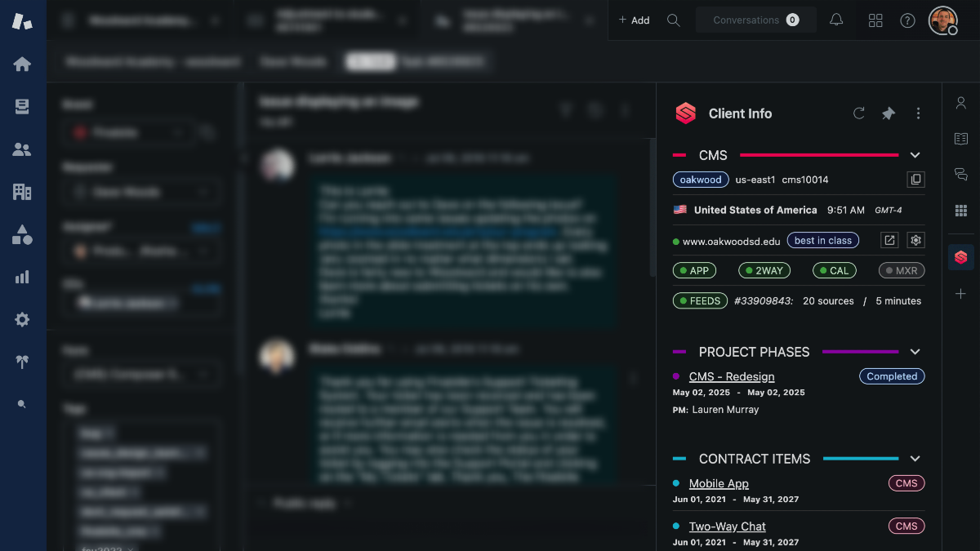Click the Client Info refresh icon
The image size is (980, 551).
click(858, 113)
